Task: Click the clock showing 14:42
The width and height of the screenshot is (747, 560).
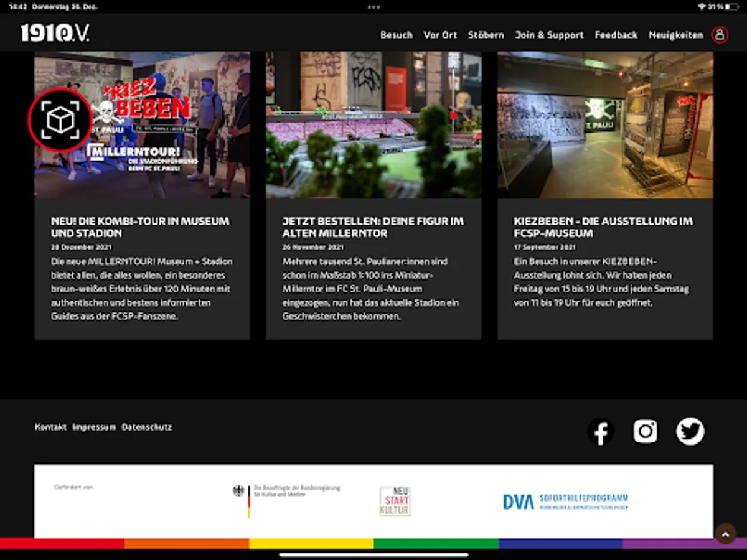Action: pyautogui.click(x=17, y=7)
